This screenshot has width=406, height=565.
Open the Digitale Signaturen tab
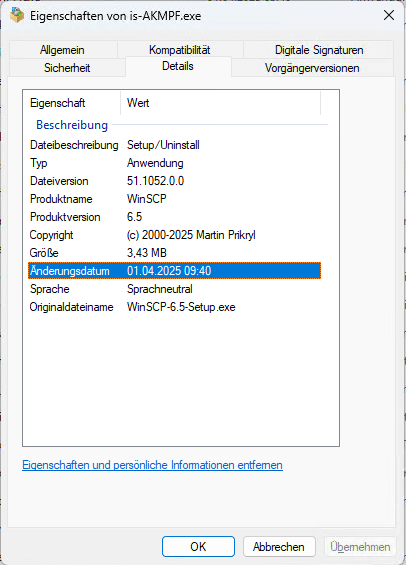pyautogui.click(x=319, y=50)
